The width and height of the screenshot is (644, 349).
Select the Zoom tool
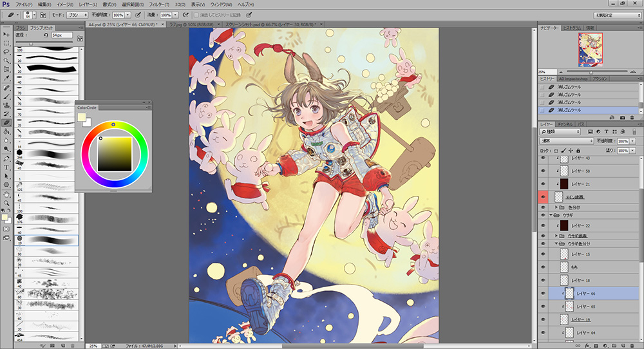(6, 203)
